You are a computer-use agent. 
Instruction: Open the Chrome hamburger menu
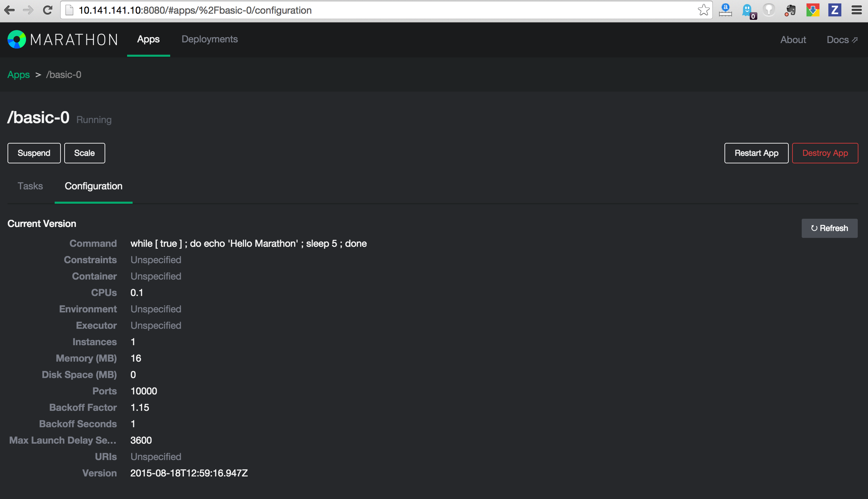856,10
